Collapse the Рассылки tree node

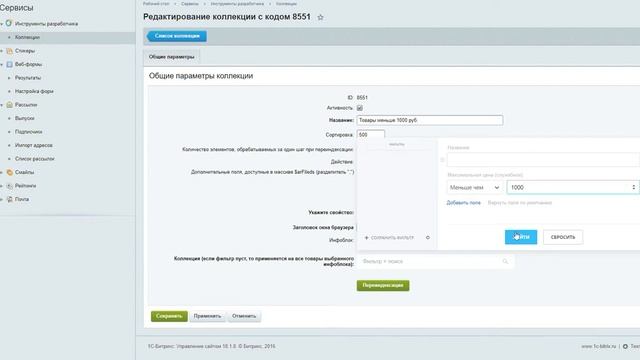(x=2, y=105)
